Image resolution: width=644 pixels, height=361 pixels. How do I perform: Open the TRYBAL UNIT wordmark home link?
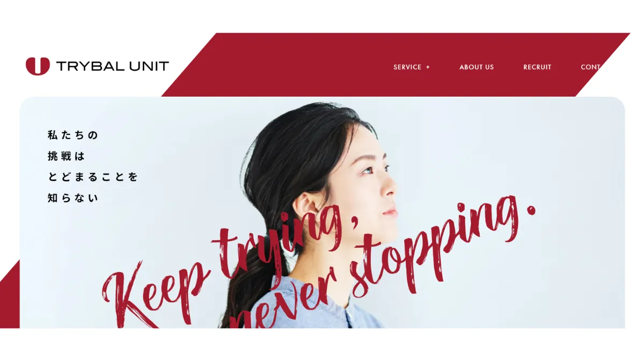(113, 67)
